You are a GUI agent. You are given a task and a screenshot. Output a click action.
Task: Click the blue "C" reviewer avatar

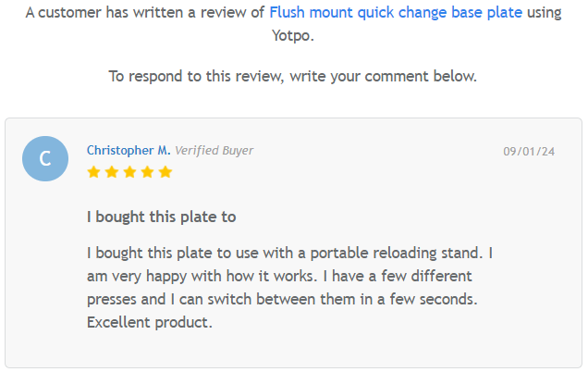(x=45, y=159)
